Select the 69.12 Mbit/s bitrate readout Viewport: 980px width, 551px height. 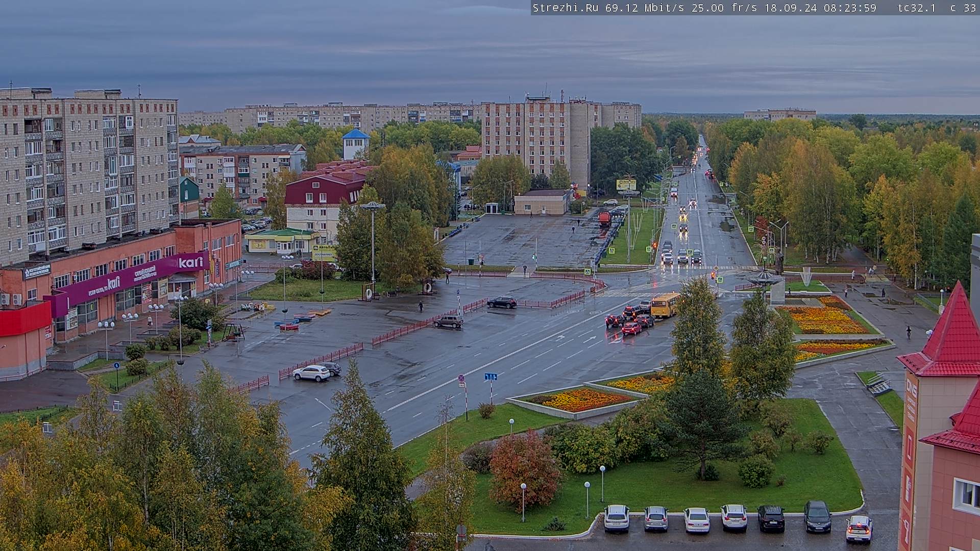tap(645, 8)
